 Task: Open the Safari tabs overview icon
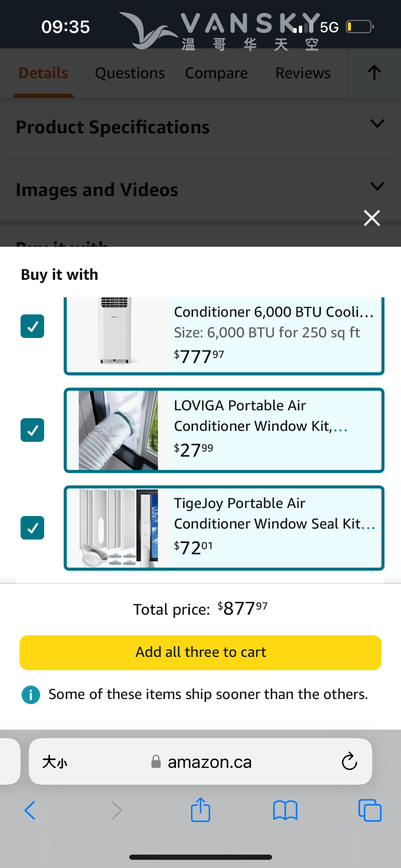pos(370,810)
